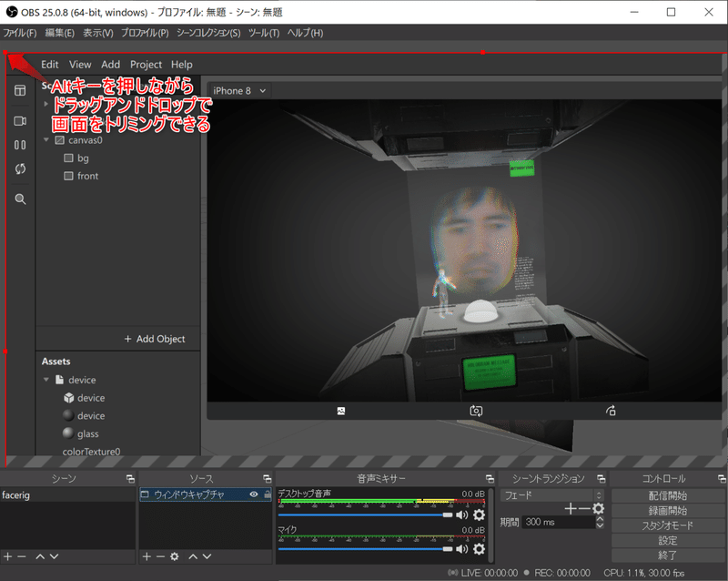Adjust the マイク volume slider
Screen dimensions: 728x581
[x=365, y=549]
